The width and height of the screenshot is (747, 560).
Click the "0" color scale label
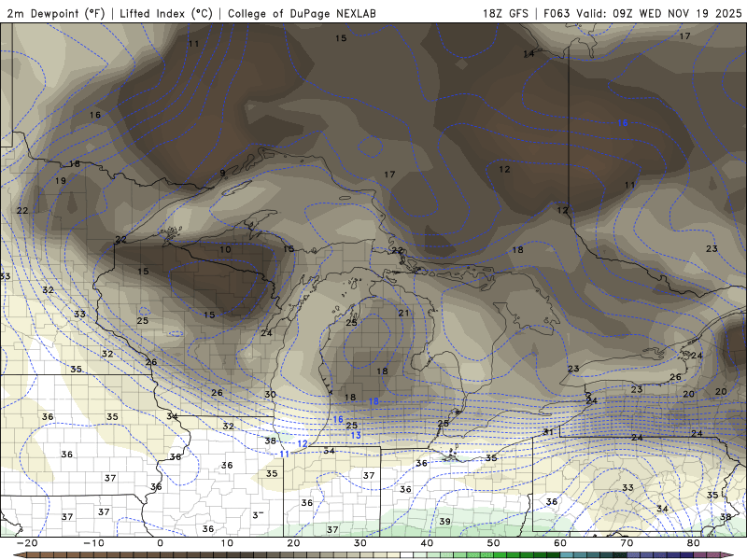click(160, 543)
